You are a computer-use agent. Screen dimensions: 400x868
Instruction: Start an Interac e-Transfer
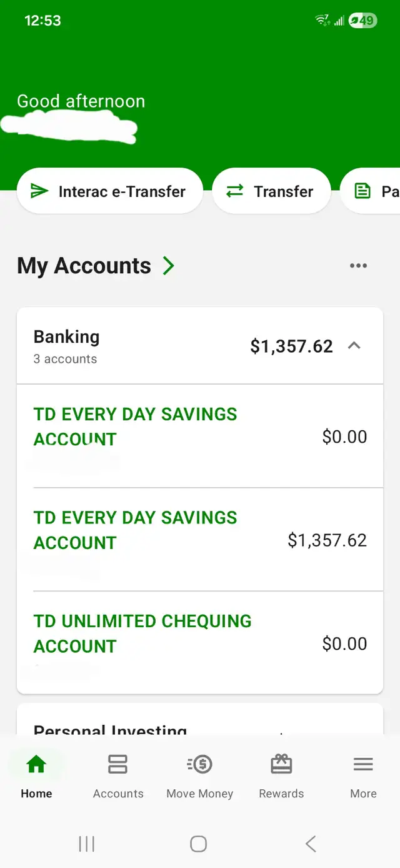pyautogui.click(x=110, y=191)
